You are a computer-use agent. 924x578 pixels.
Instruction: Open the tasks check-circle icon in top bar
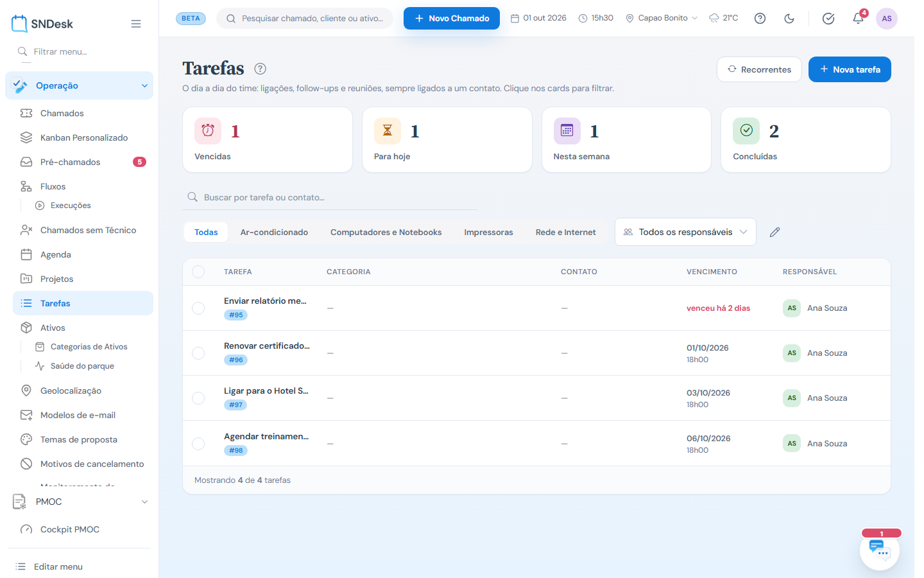[x=828, y=19]
